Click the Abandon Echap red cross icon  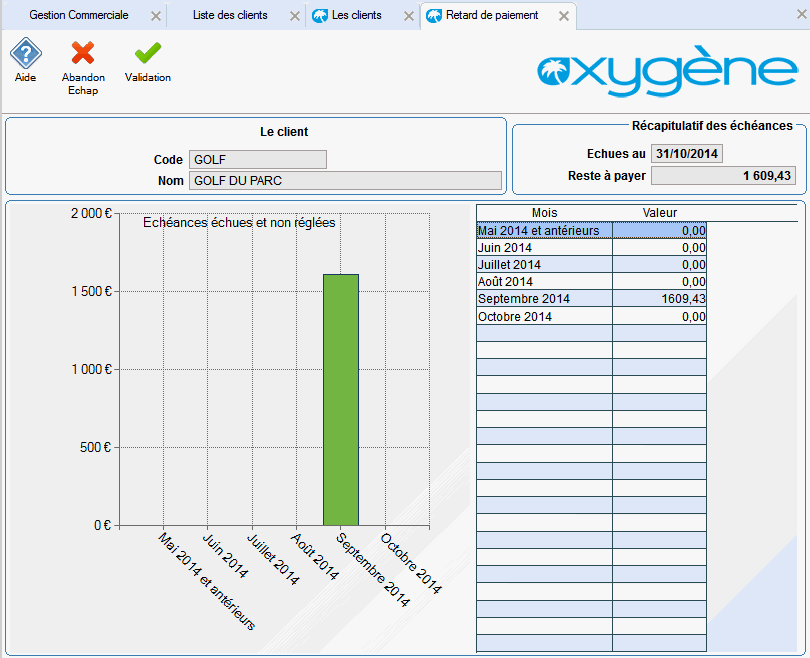click(x=83, y=53)
